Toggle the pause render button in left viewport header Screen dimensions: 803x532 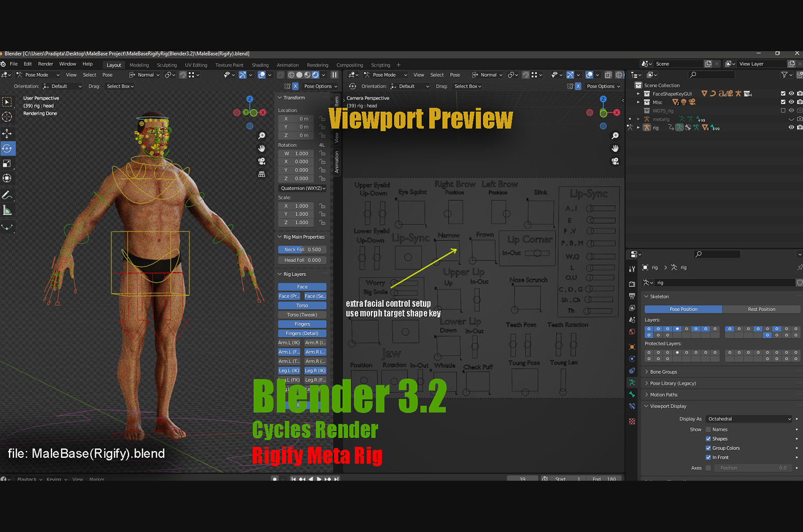(334, 75)
